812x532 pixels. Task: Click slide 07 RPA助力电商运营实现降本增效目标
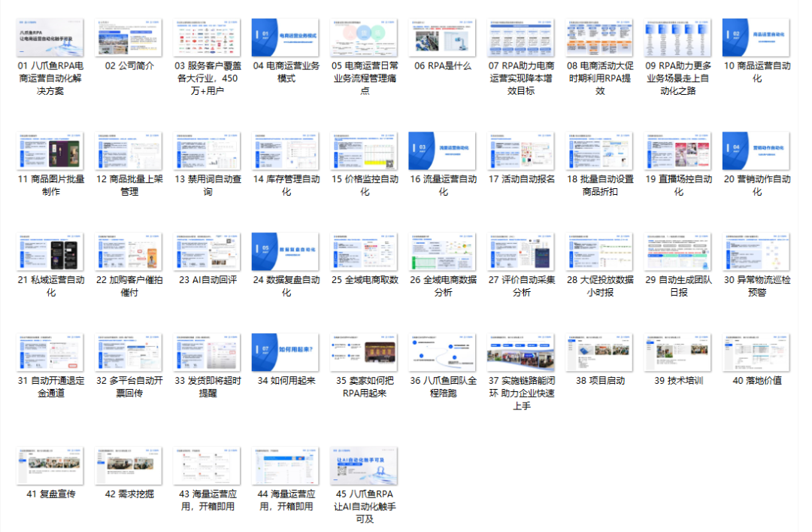click(x=521, y=38)
